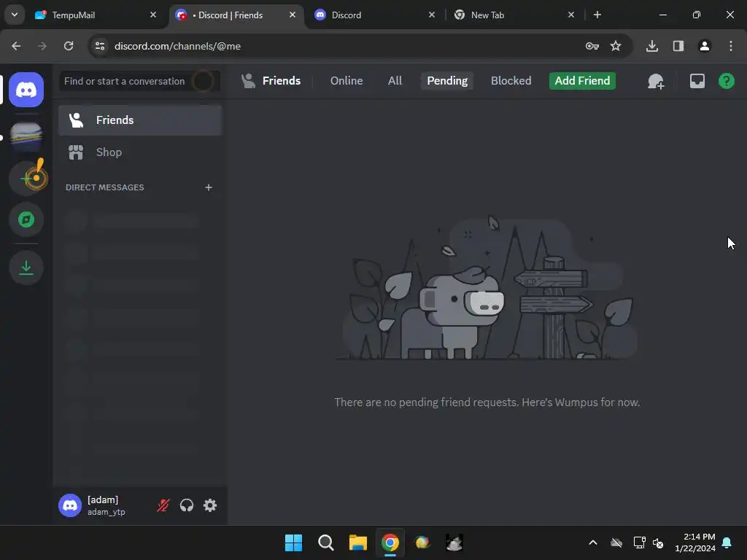This screenshot has width=747, height=560.
Task: Reload the page with the refresh icon
Action: 69,46
